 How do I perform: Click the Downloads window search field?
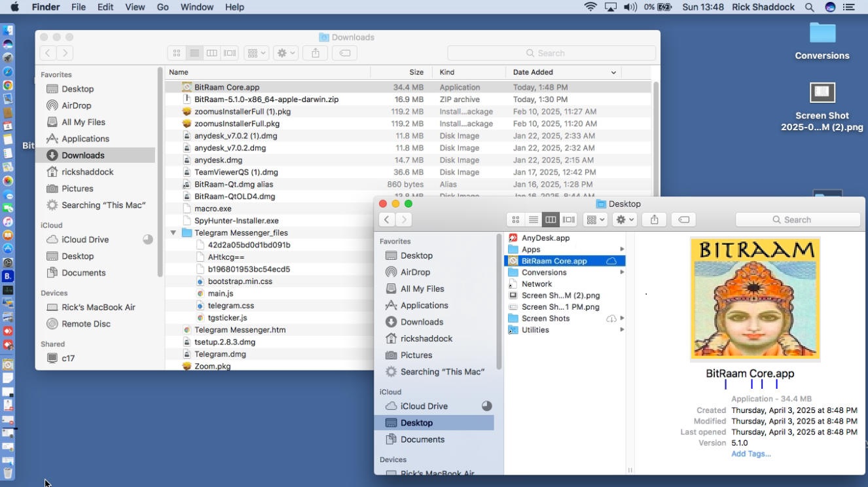pyautogui.click(x=551, y=53)
